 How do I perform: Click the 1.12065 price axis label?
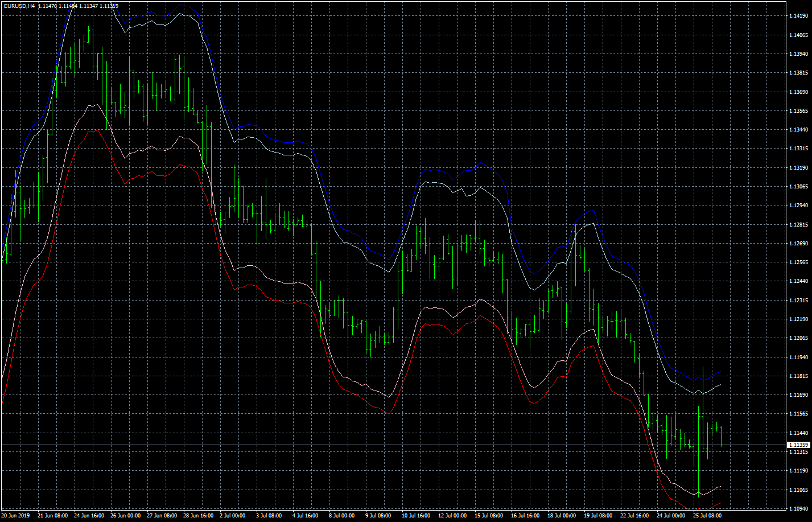click(x=798, y=338)
